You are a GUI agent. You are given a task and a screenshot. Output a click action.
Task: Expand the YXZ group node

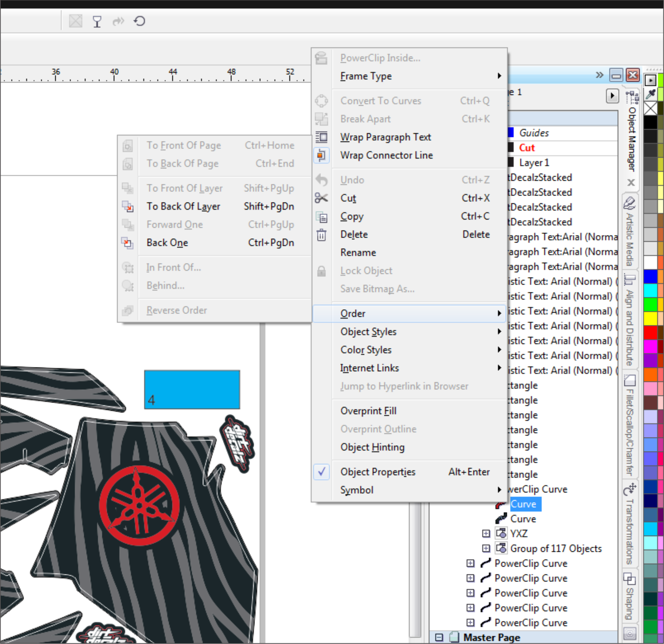pyautogui.click(x=486, y=534)
